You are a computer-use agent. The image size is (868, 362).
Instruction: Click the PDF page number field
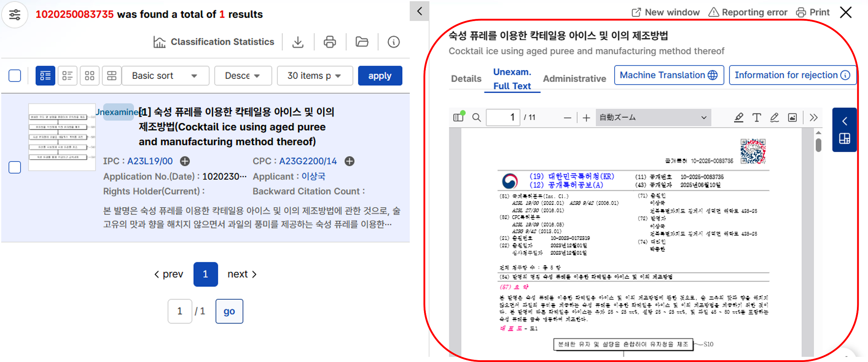tap(503, 117)
